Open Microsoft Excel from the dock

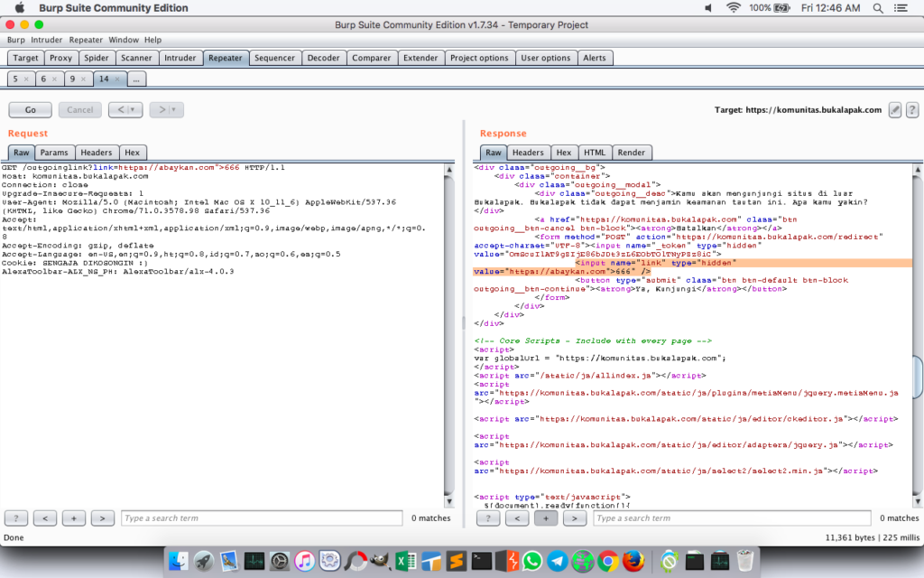pos(406,561)
